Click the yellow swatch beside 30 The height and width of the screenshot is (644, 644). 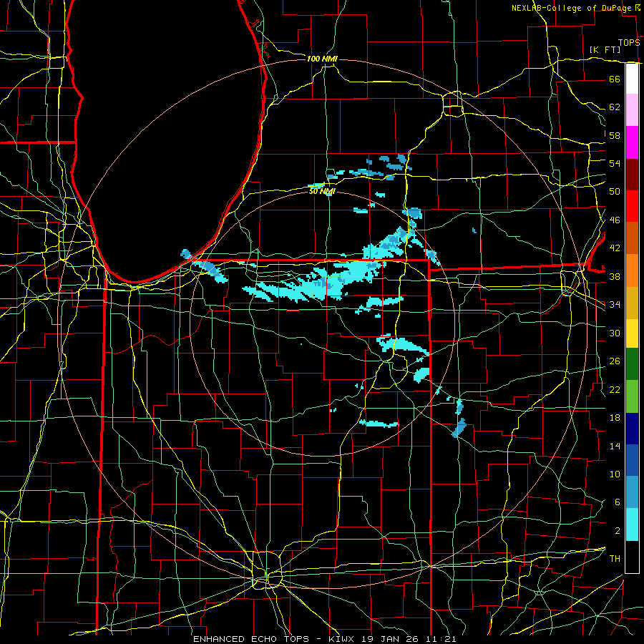632,333
